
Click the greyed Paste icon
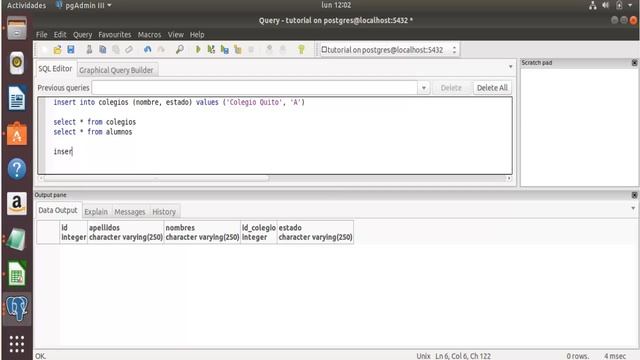(116, 50)
